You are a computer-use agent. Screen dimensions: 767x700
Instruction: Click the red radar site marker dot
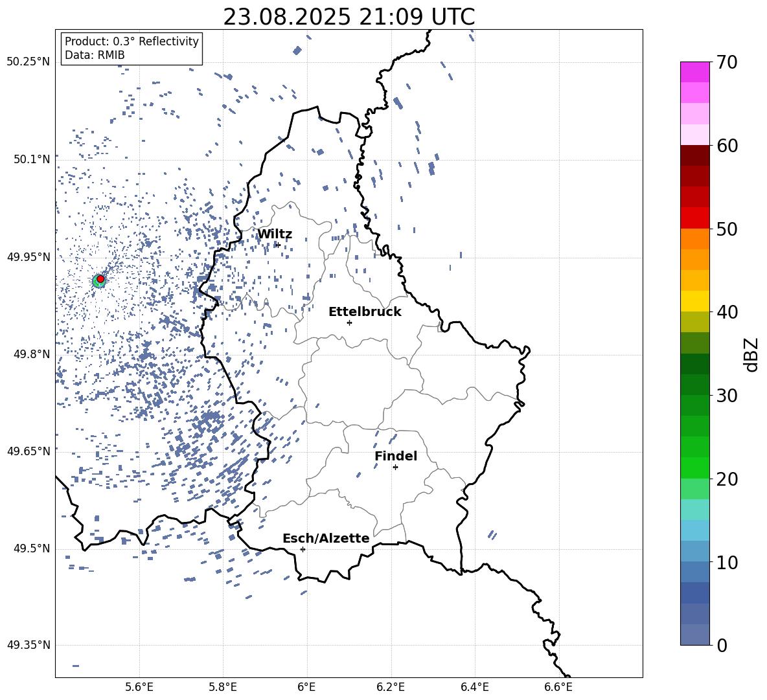tap(100, 279)
